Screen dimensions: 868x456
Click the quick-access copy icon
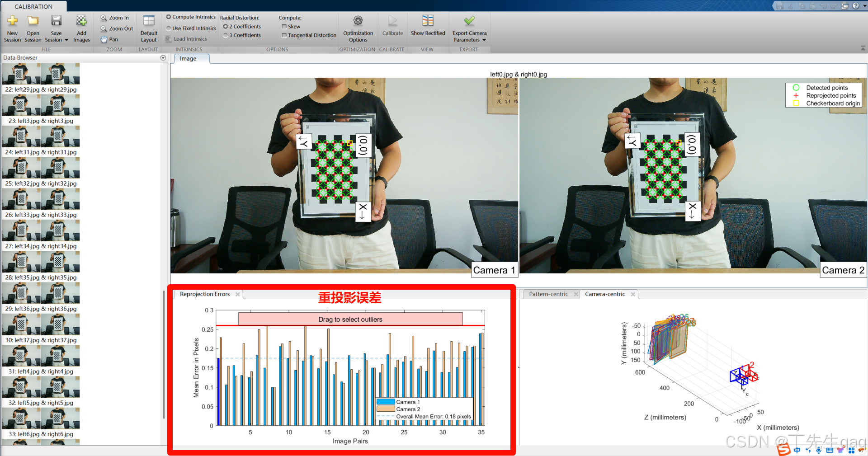pyautogui.click(x=802, y=6)
